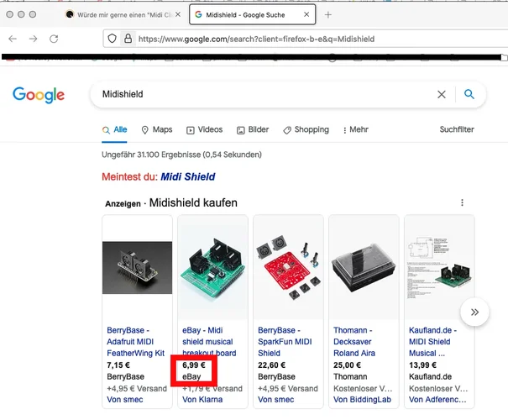Click the 'Midi Shield' suggestion link
Screen dimensions: 508x420
188,177
